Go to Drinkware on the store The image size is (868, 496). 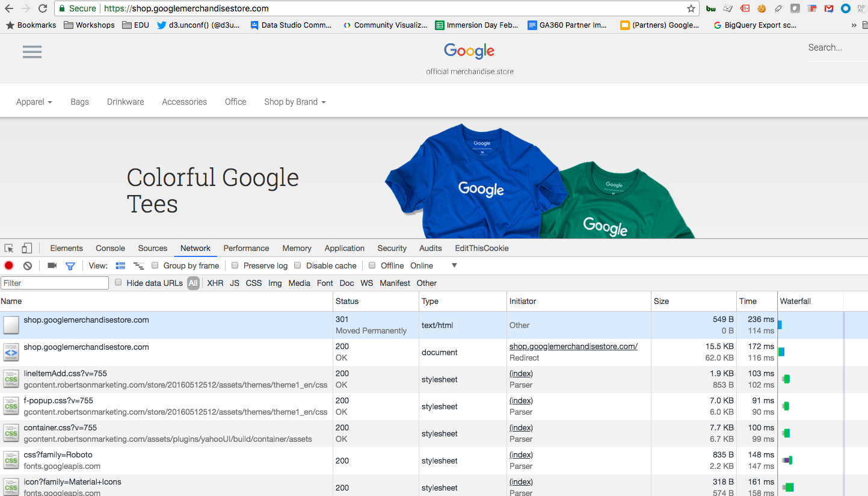click(126, 102)
